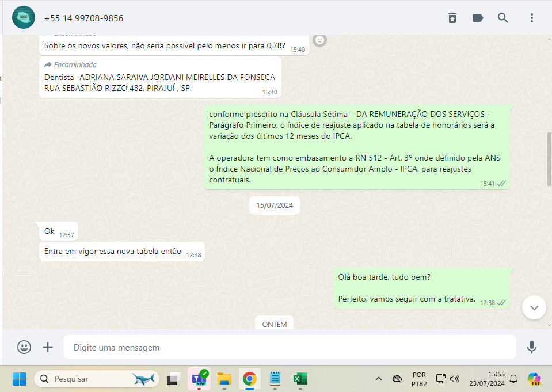Viewport: 552px width, 392px height.
Task: Switch to Google Chrome in taskbar
Action: pyautogui.click(x=249, y=379)
